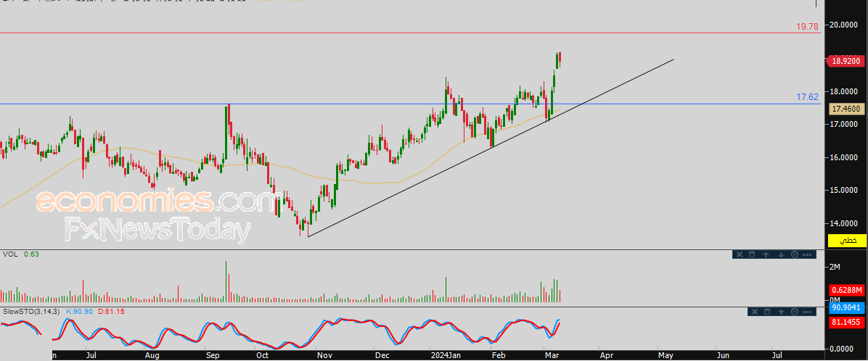The image size is (868, 361).
Task: Open more options for VOL panel
Action: pos(807,254)
